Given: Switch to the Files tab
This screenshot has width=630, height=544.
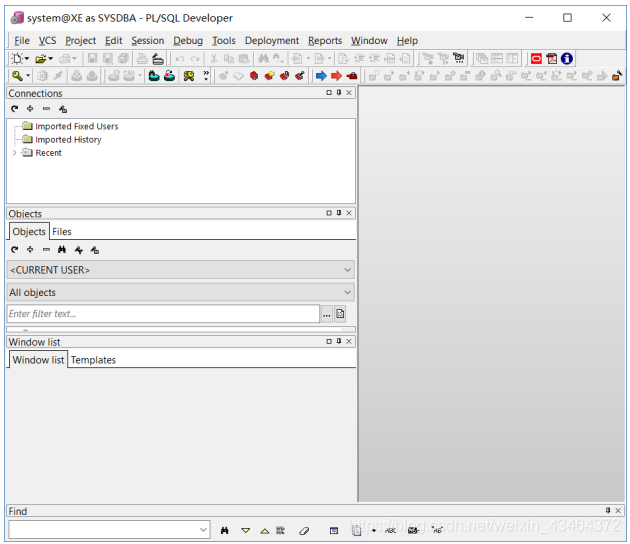Looking at the screenshot, I should click(62, 232).
